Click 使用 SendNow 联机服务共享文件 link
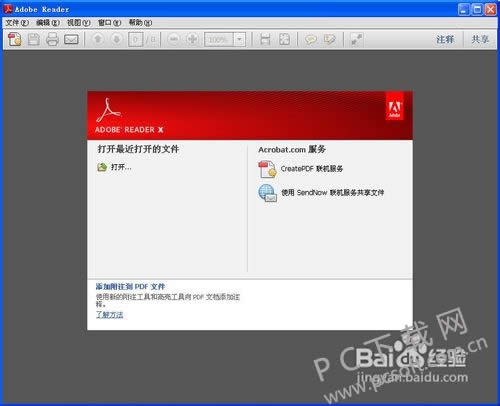This screenshot has height=406, width=500. pyautogui.click(x=333, y=192)
